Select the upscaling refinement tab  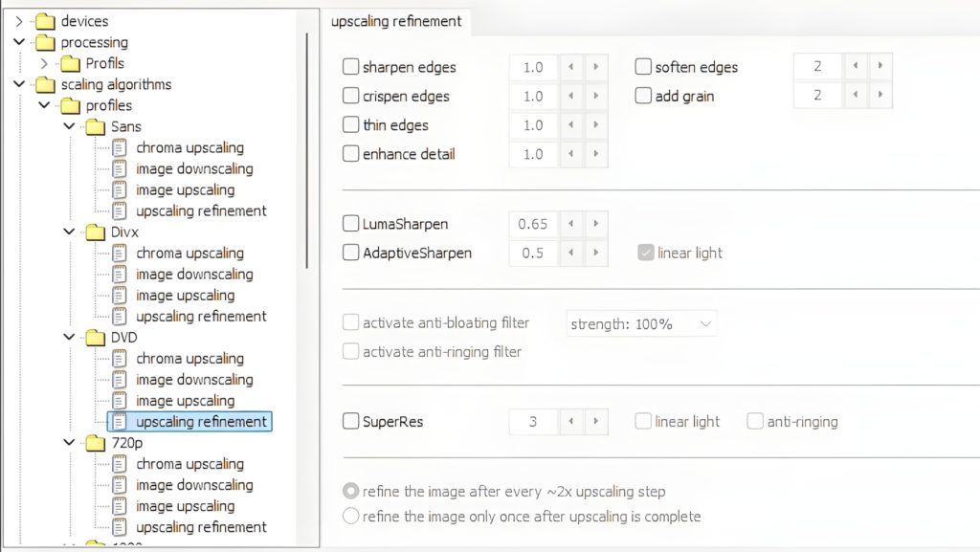coord(397,21)
